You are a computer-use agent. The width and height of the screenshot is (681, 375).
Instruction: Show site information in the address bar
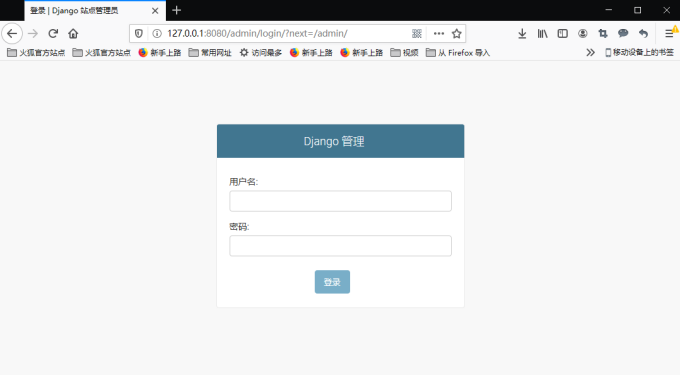coord(157,33)
